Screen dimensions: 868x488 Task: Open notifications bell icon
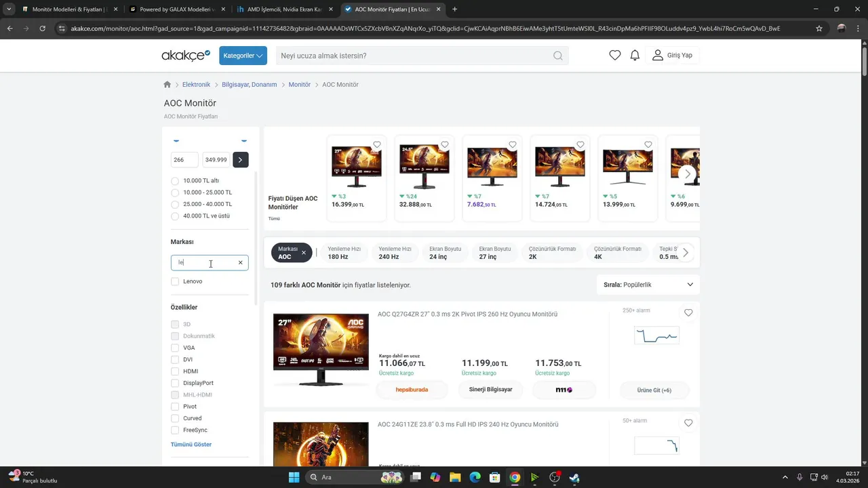coord(635,56)
